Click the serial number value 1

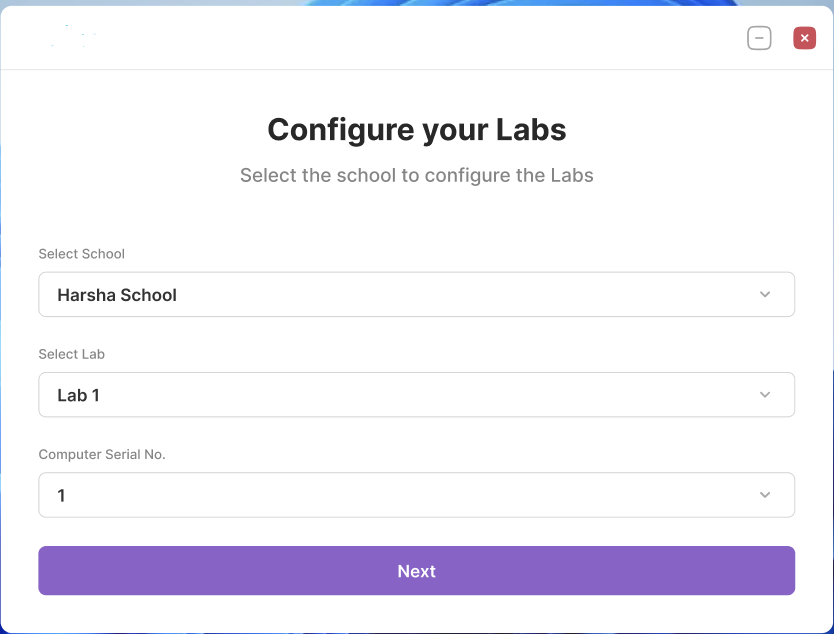[x=61, y=496]
